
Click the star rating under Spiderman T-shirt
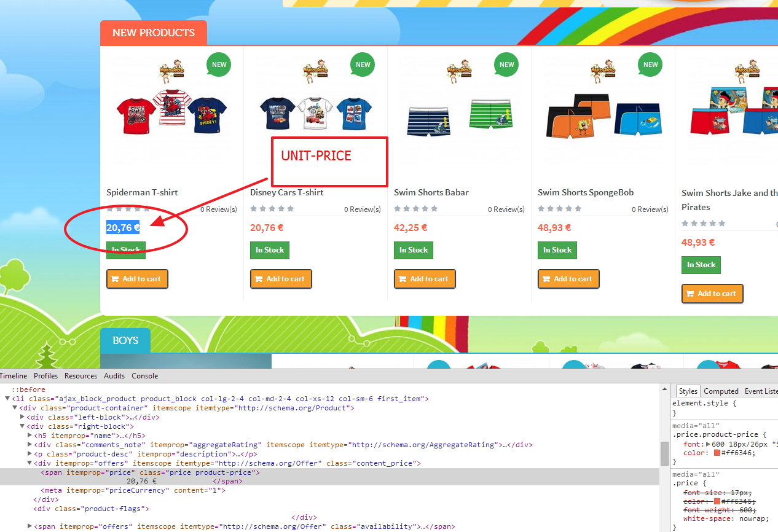(x=128, y=209)
